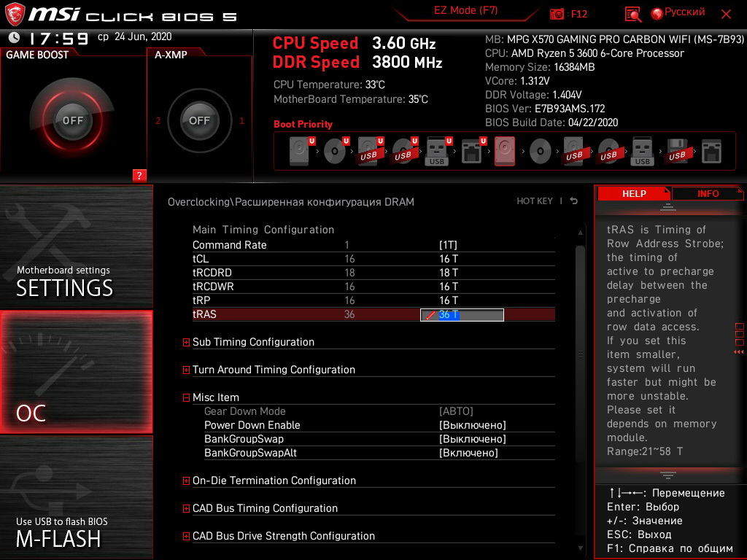Screen dimensions: 747x560
Task: Click the HOT KEY button
Action: click(535, 201)
